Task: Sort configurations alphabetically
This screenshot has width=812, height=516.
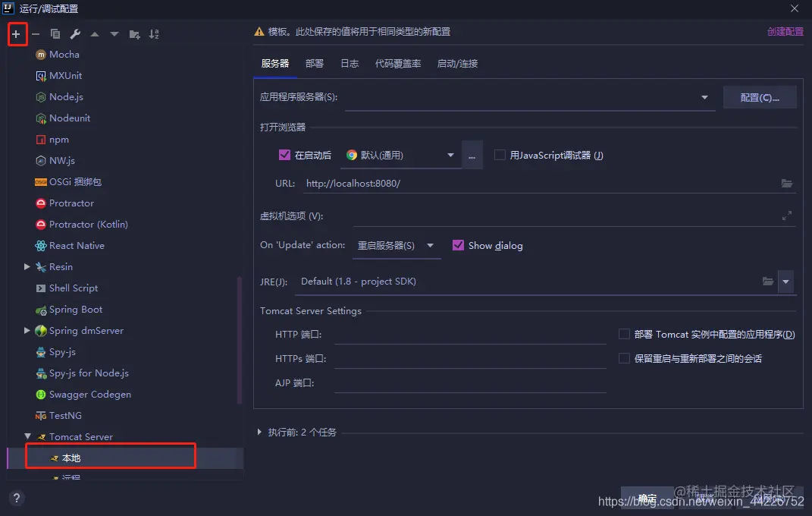Action: point(155,34)
